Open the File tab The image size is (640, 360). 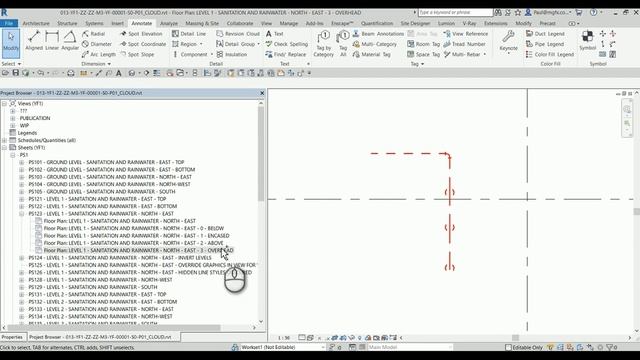point(9,23)
